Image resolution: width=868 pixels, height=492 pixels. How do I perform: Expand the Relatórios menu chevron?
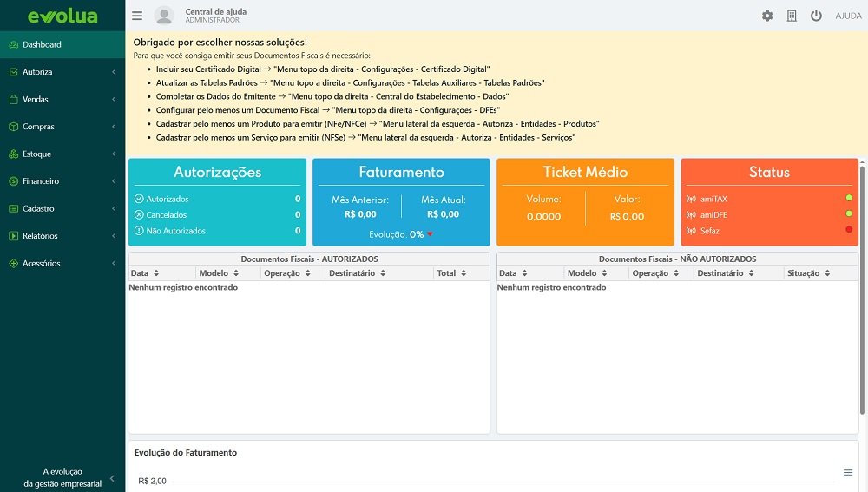[x=114, y=236]
